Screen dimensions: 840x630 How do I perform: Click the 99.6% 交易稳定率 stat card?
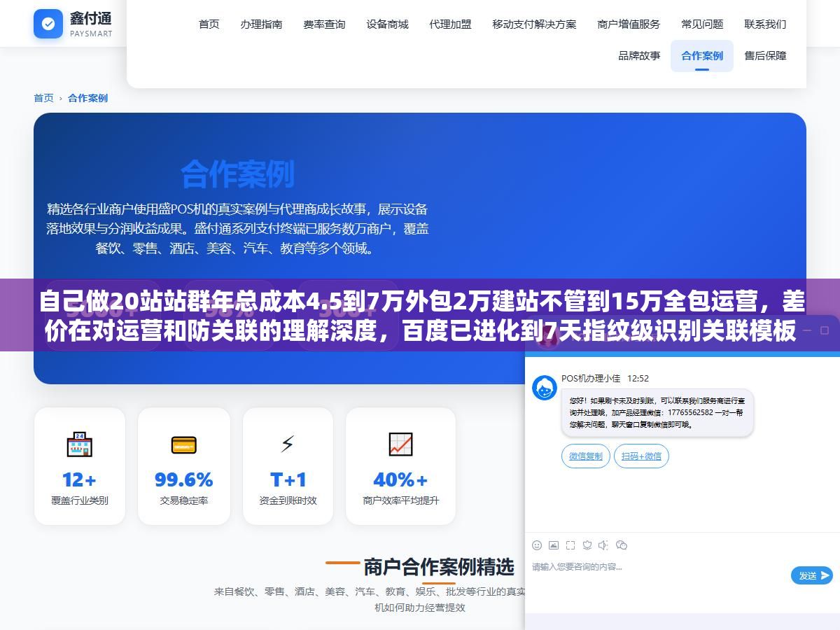point(184,466)
